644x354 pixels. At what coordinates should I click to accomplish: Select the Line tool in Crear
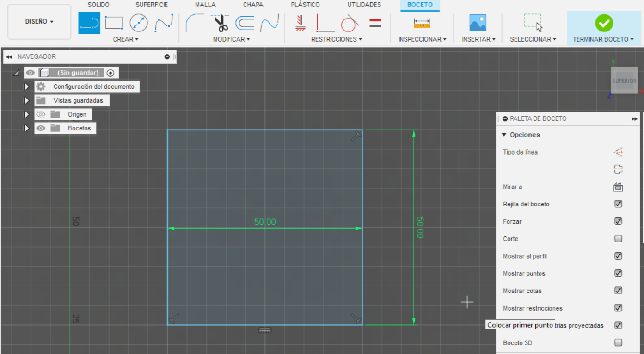click(x=89, y=23)
